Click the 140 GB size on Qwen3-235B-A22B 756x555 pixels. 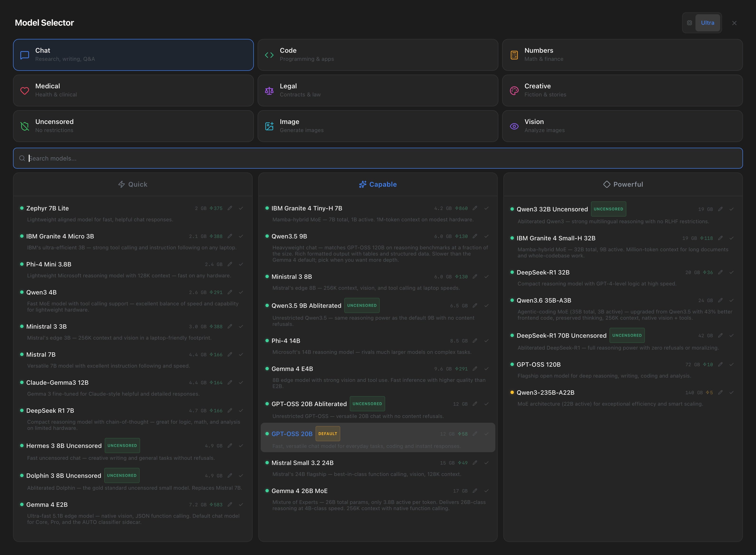694,392
